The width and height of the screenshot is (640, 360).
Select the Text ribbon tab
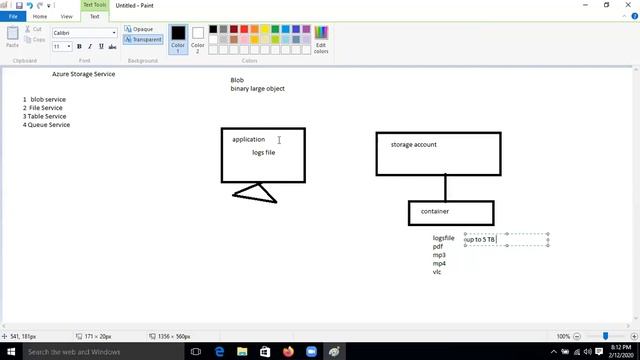95,16
